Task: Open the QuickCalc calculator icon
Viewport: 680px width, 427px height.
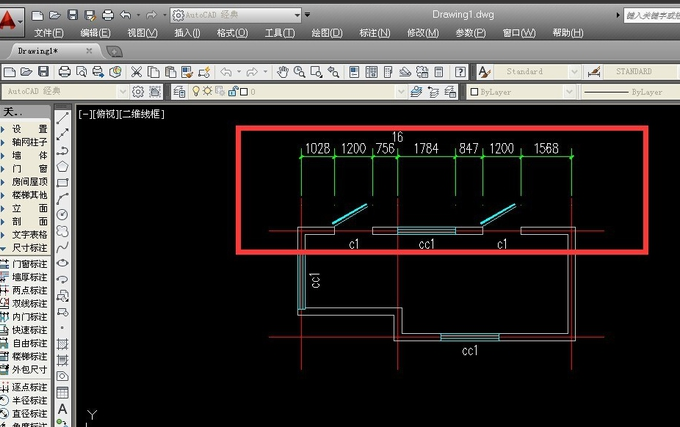Action: [439, 72]
